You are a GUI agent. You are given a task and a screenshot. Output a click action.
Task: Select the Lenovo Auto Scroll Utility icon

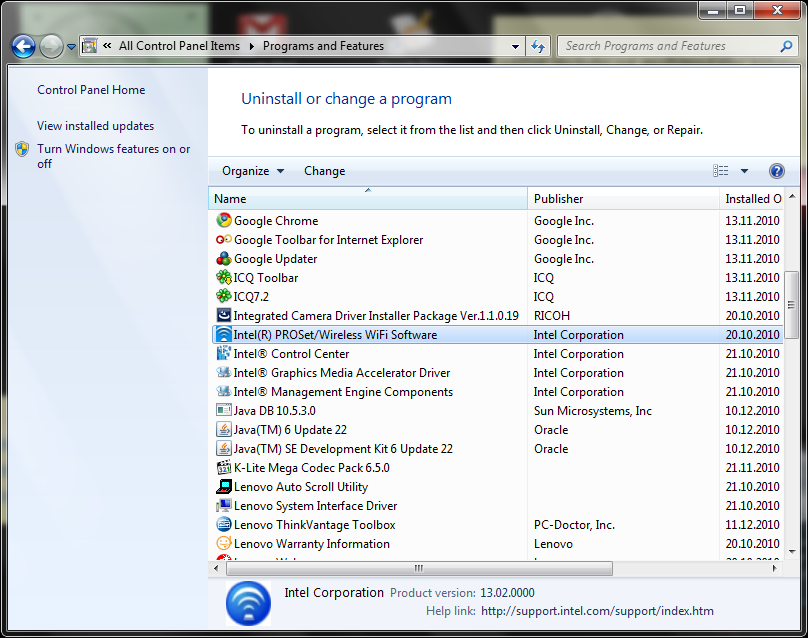click(224, 486)
